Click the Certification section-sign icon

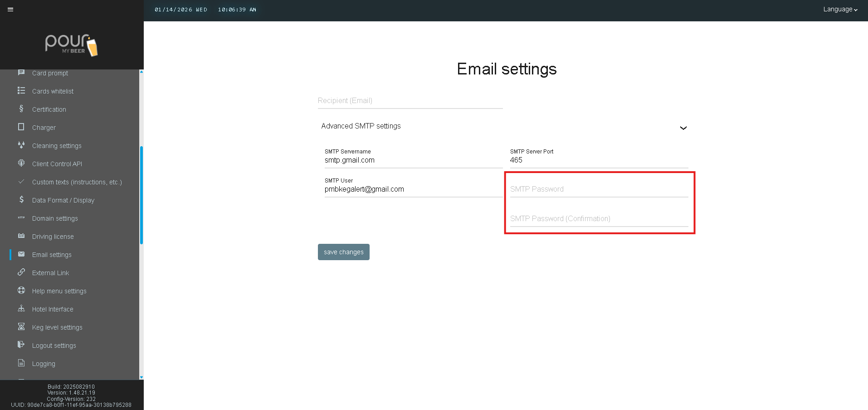(x=21, y=109)
